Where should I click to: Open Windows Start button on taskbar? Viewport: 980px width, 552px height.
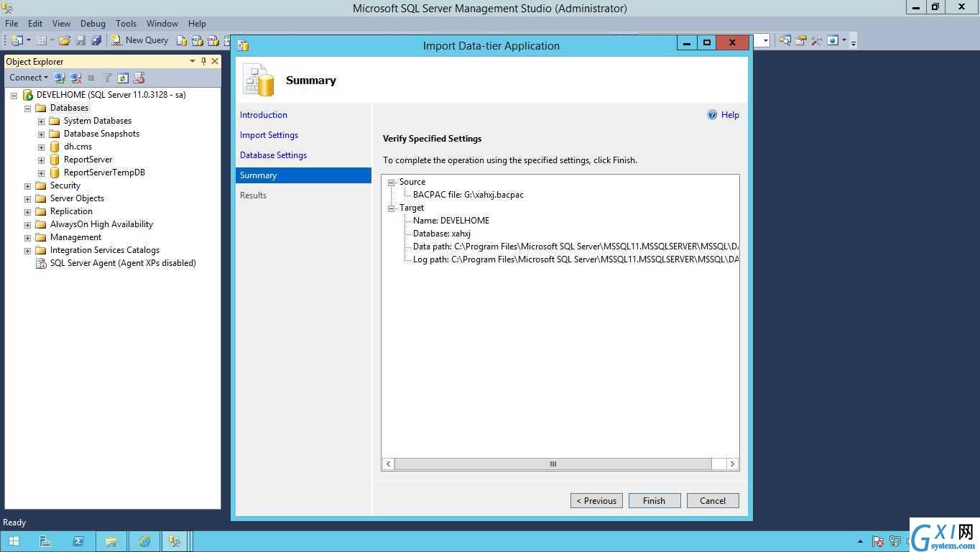(14, 541)
